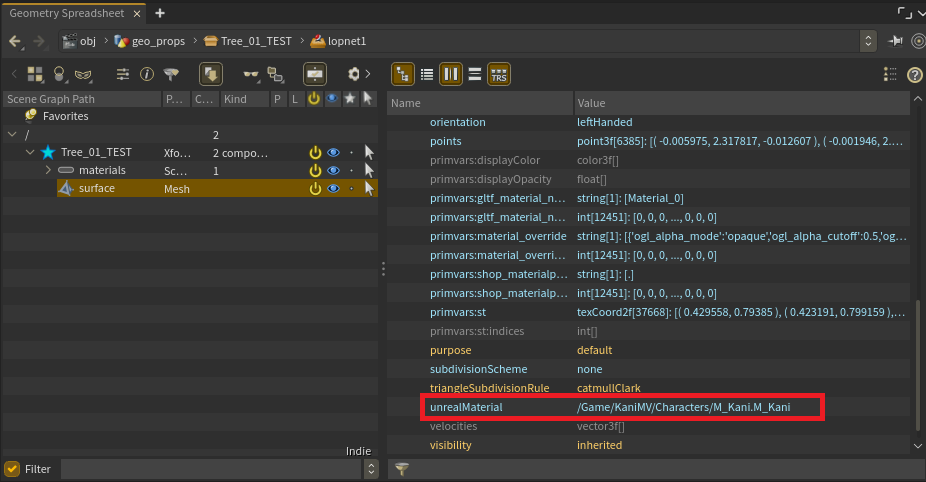Image resolution: width=926 pixels, height=482 pixels.
Task: Toggle activation power for surface
Action: [315, 188]
